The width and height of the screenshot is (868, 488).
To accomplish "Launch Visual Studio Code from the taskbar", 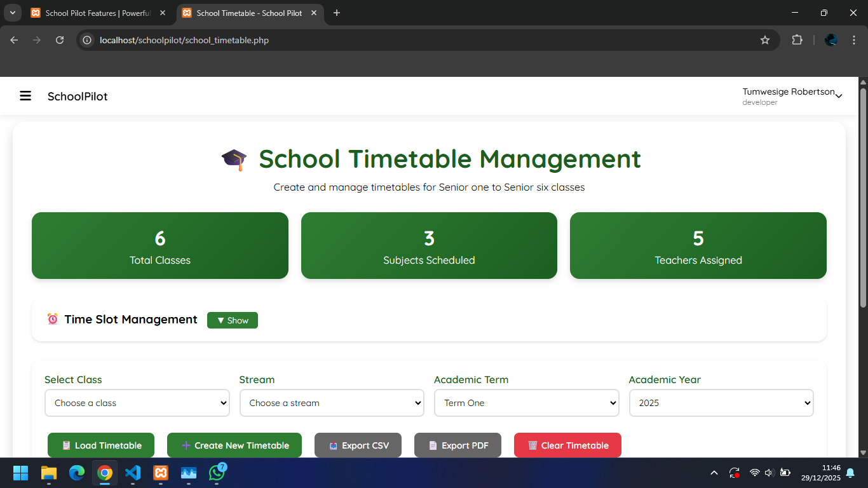I will tap(132, 473).
